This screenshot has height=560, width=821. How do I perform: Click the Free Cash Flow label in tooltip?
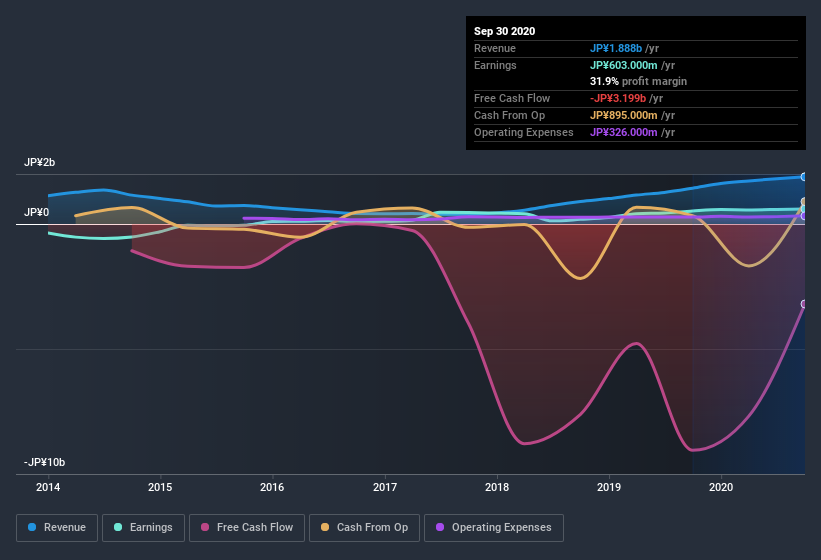click(x=512, y=98)
